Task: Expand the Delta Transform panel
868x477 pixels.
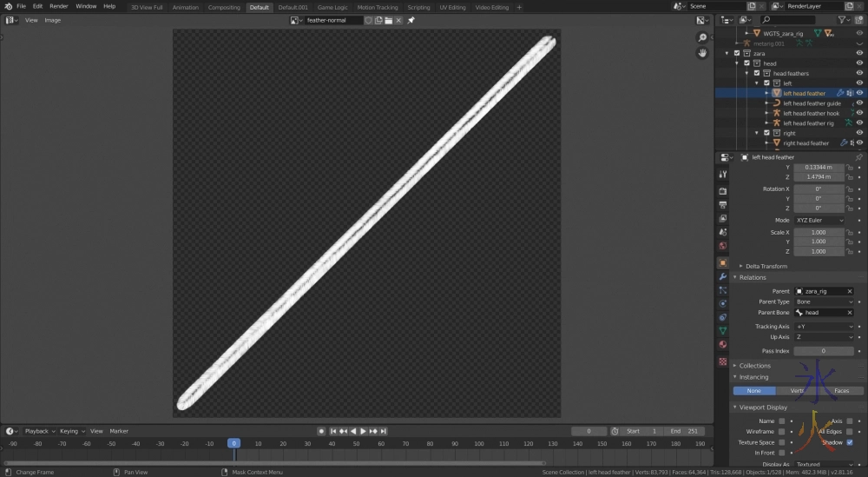Action: click(766, 266)
